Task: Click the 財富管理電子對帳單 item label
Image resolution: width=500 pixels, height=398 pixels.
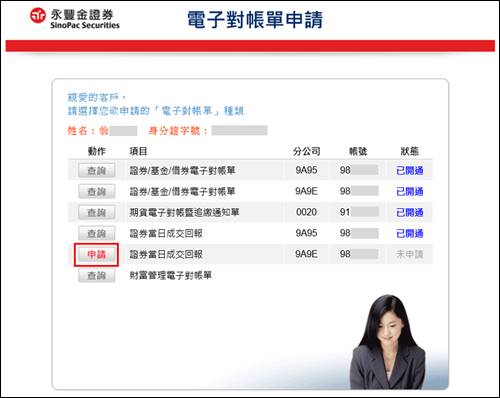Action: [171, 275]
